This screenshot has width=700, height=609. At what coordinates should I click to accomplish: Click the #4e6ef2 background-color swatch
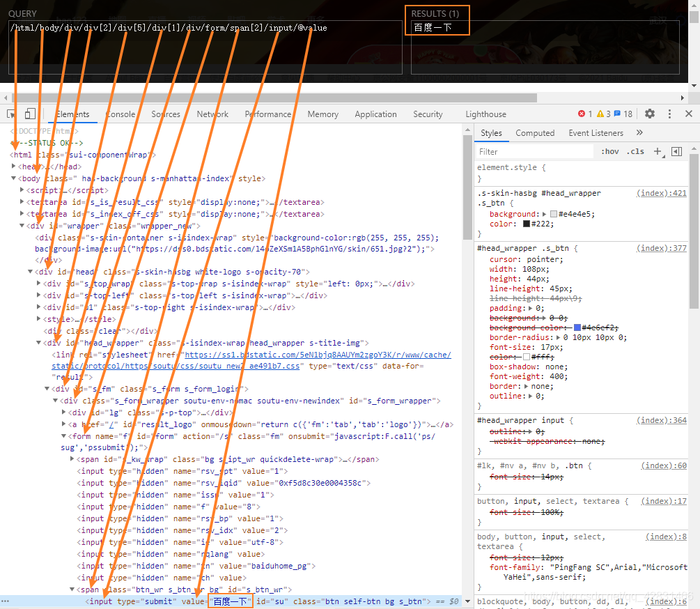point(577,327)
